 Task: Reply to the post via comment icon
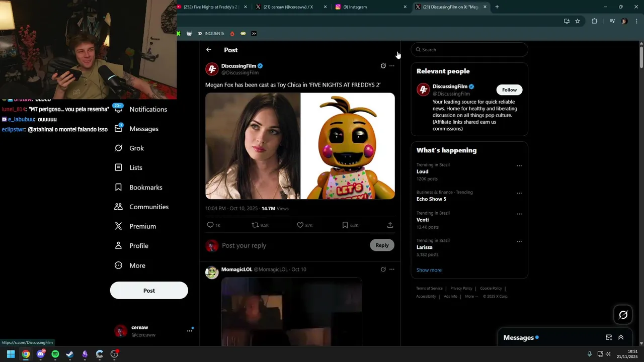(210, 225)
